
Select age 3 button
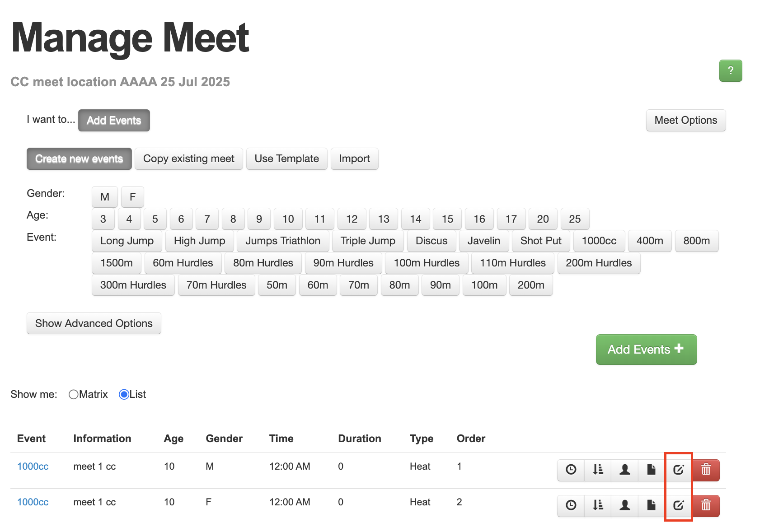point(103,219)
